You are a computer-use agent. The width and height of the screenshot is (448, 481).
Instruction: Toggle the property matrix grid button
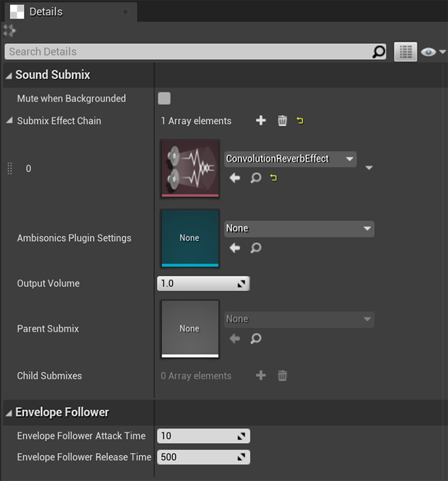click(405, 52)
